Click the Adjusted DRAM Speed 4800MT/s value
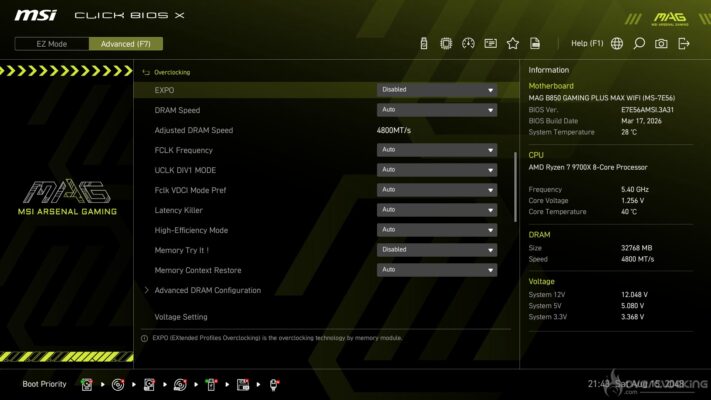The image size is (711, 400). pos(394,130)
